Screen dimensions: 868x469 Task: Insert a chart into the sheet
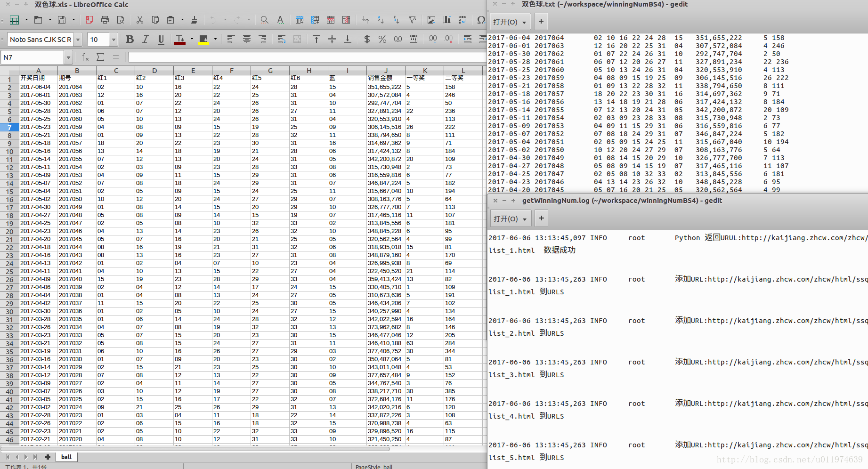click(x=447, y=20)
